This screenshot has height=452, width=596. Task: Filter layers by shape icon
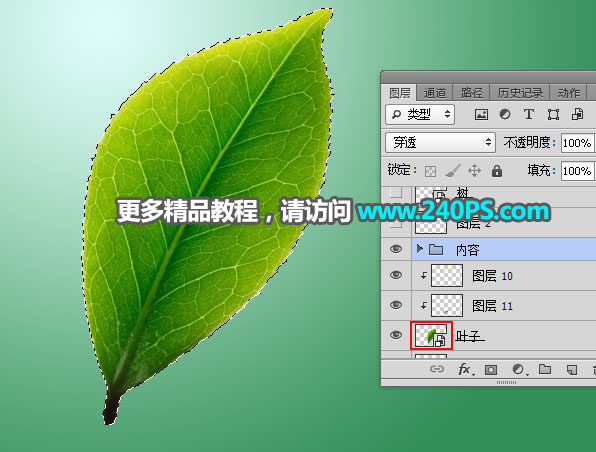[x=553, y=114]
